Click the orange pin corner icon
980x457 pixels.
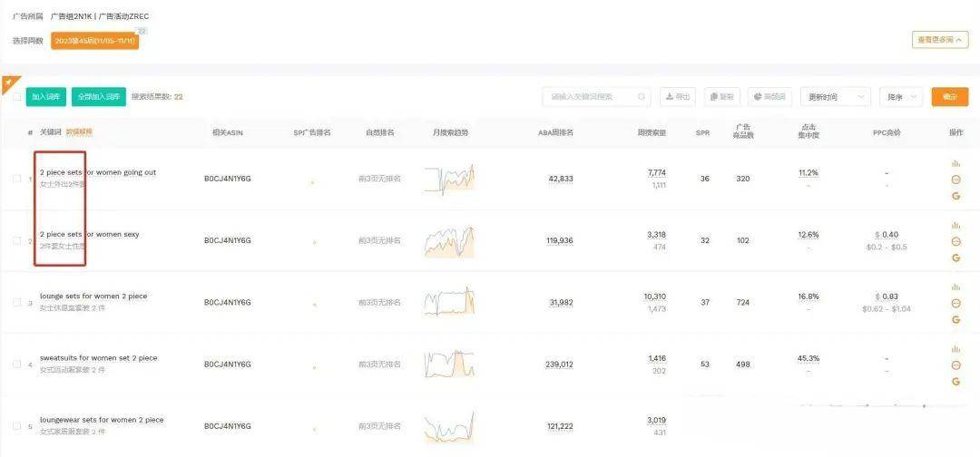pyautogui.click(x=9, y=83)
